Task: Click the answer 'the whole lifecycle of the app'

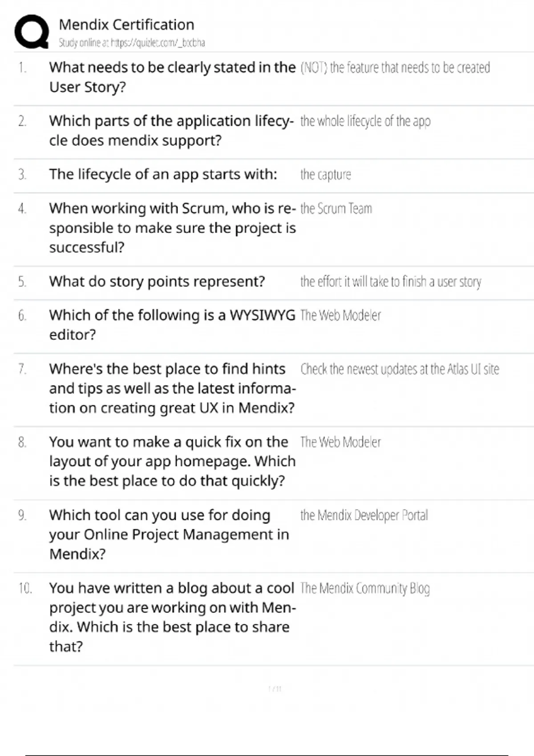Action: pos(365,121)
